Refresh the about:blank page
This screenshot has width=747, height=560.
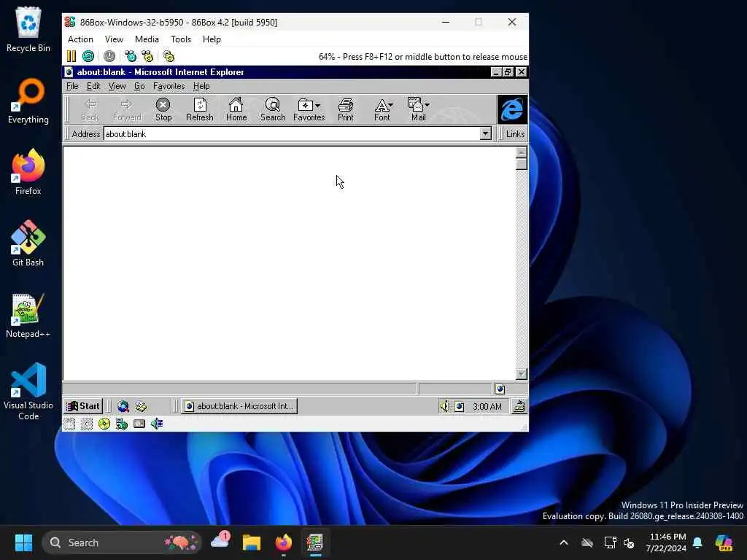200,109
